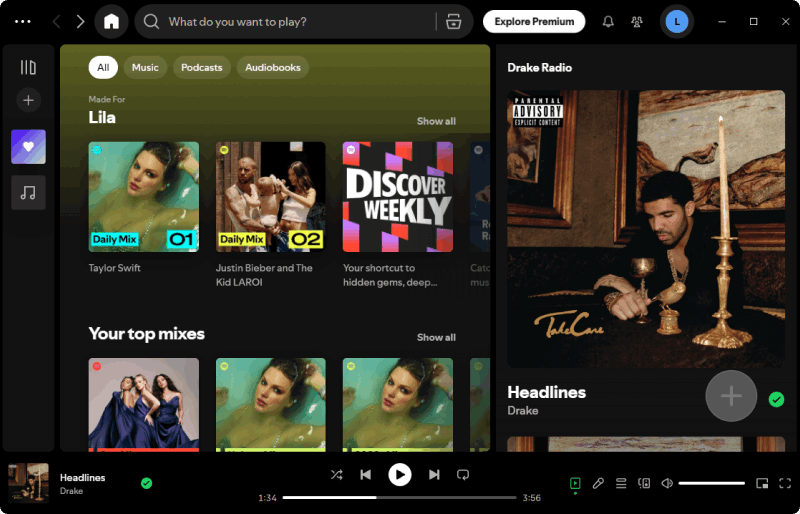This screenshot has height=514, width=800.
Task: Click Drake artist name in player bar
Action: [71, 491]
